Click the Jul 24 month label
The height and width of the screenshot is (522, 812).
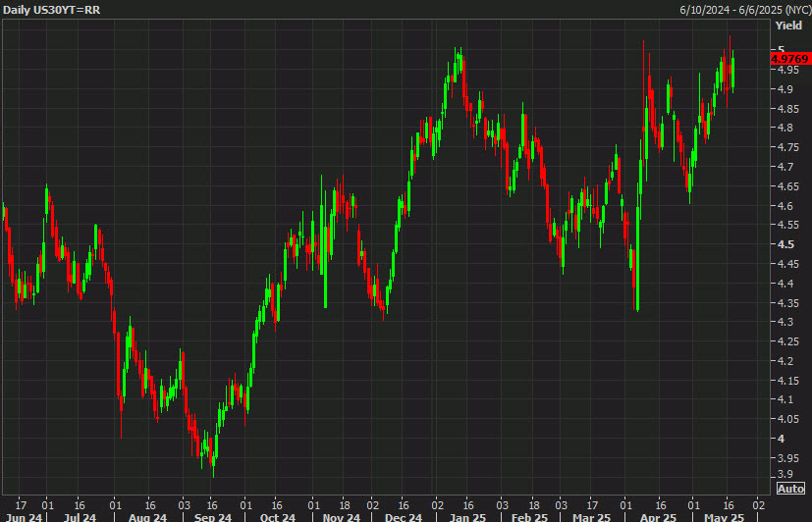click(x=81, y=516)
